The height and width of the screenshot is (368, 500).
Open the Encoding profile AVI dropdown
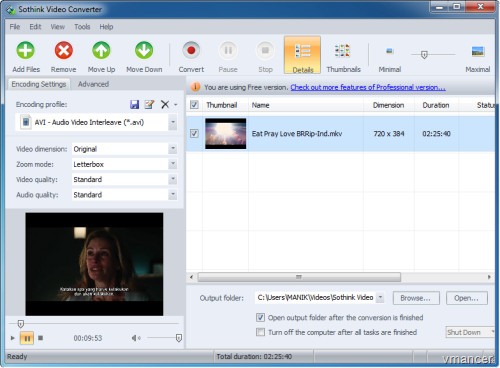pos(173,122)
